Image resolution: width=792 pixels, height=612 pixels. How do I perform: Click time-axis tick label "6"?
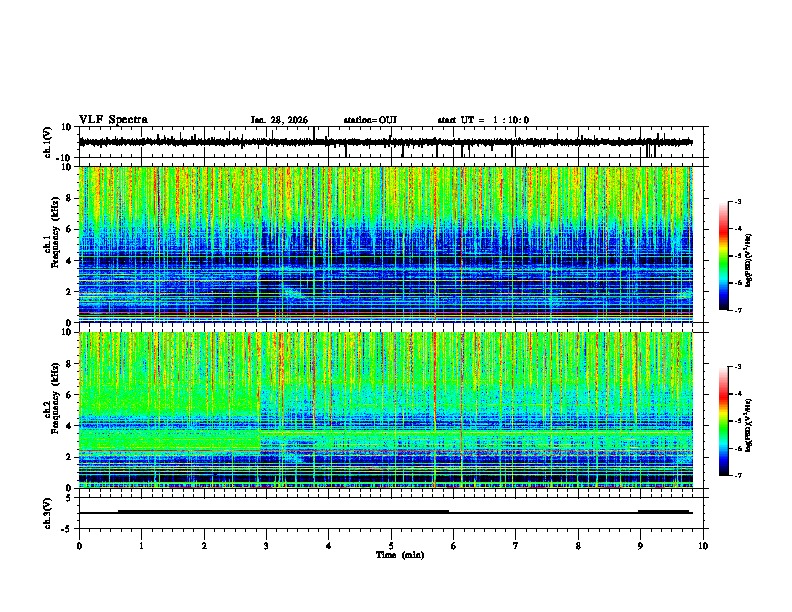click(454, 546)
